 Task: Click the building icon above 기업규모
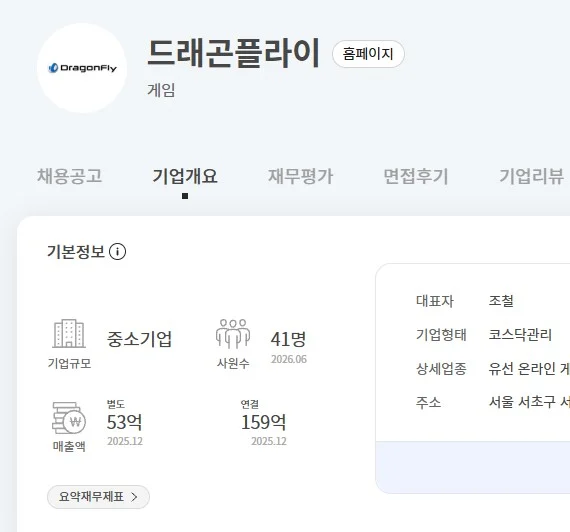[69, 334]
